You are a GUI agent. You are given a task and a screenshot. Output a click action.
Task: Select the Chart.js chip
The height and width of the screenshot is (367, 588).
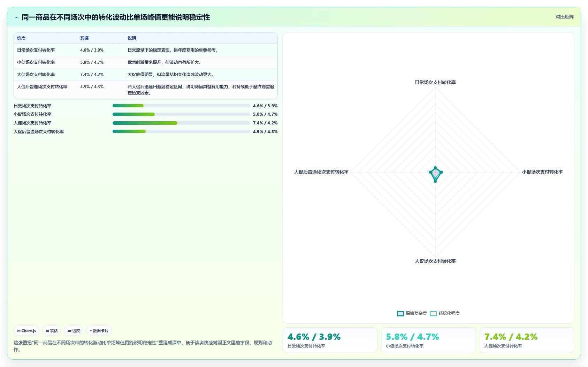[26, 331]
